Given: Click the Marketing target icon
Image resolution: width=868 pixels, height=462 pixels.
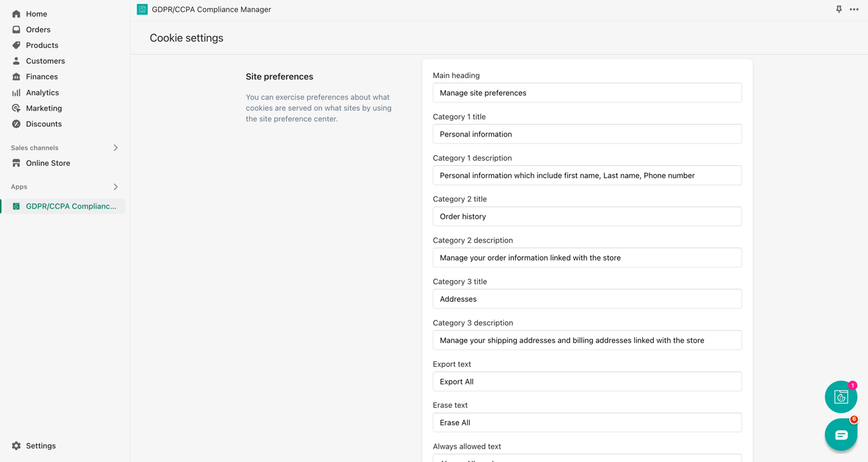Looking at the screenshot, I should pos(17,108).
